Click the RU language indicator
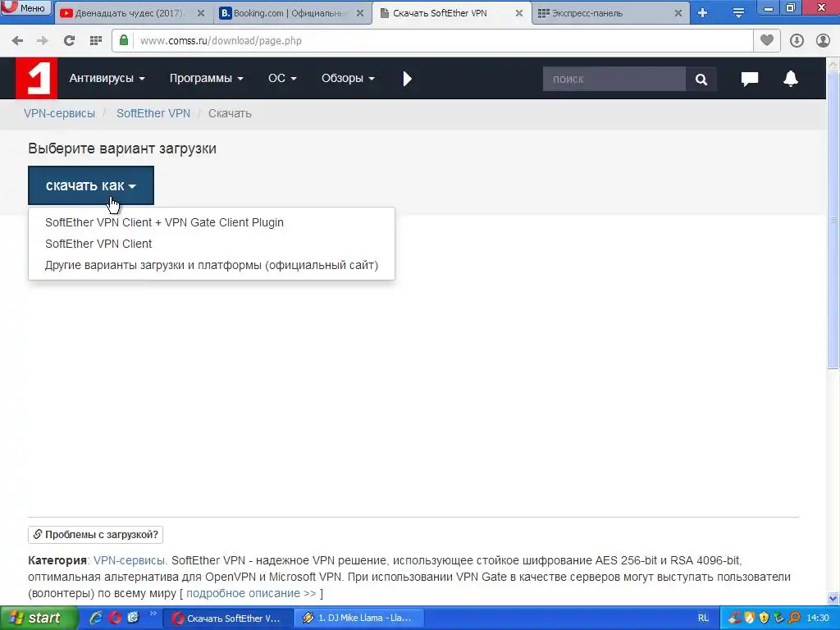This screenshot has height=630, width=840. coord(703,619)
